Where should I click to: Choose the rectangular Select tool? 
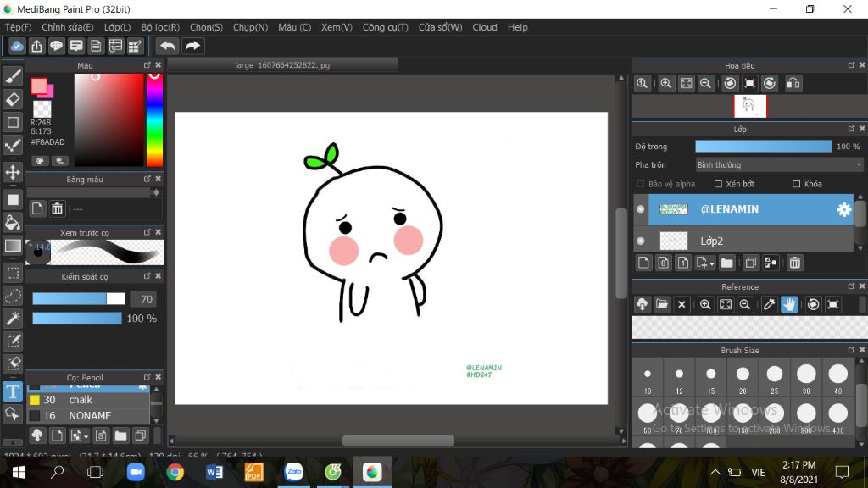[x=13, y=273]
